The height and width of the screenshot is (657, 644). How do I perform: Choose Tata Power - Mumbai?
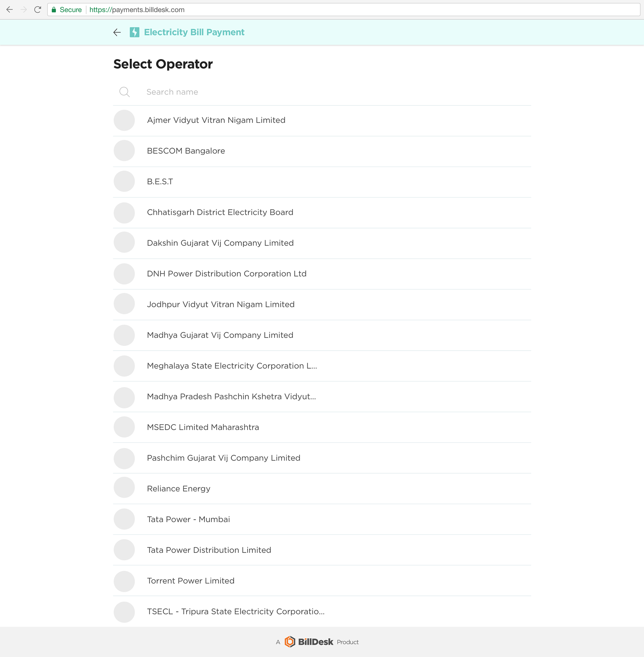(x=322, y=520)
